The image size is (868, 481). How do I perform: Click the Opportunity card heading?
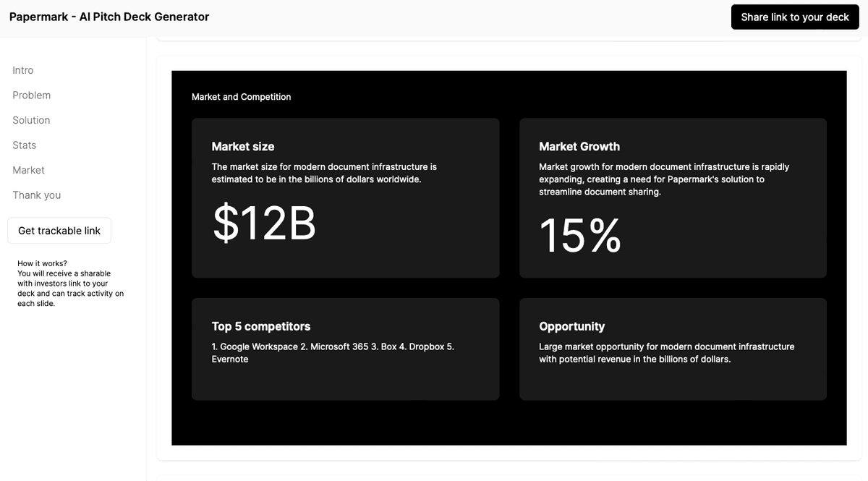571,326
